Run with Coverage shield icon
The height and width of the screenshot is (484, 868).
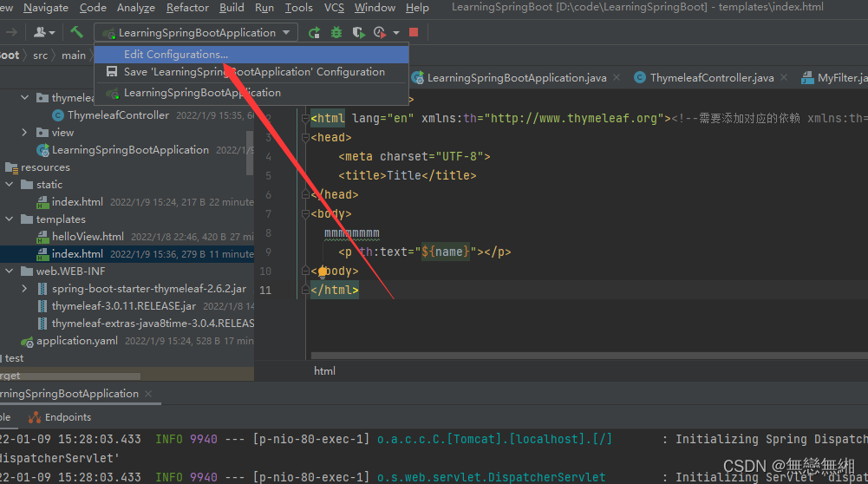[x=359, y=33]
